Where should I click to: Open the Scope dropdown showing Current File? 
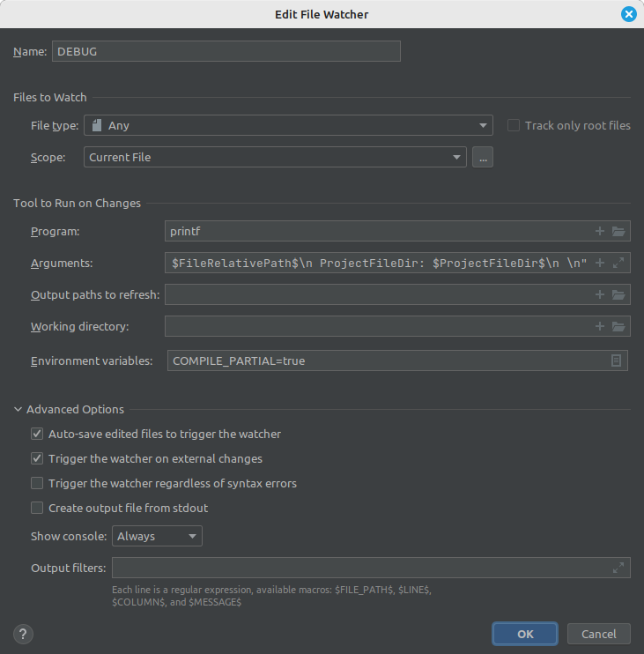coord(275,157)
